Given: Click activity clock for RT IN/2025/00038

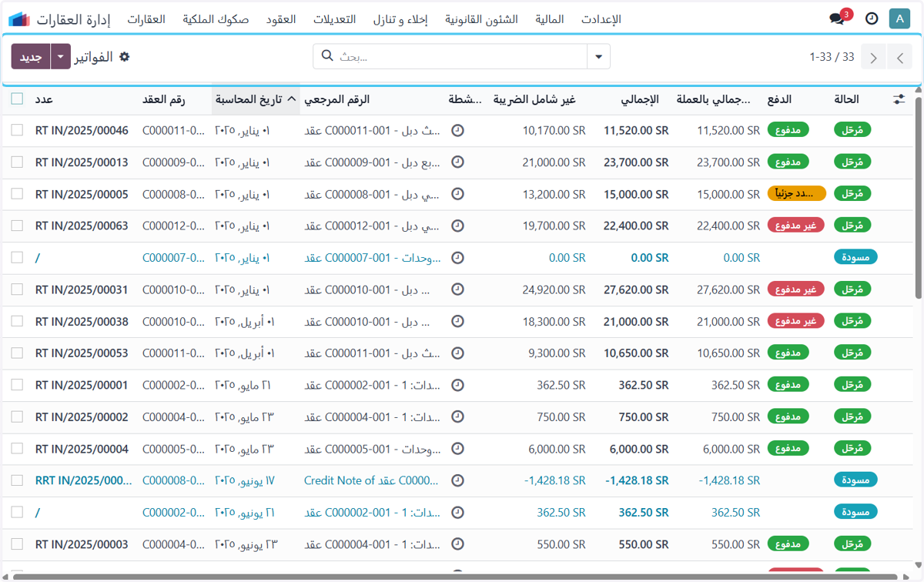Looking at the screenshot, I should point(457,322).
